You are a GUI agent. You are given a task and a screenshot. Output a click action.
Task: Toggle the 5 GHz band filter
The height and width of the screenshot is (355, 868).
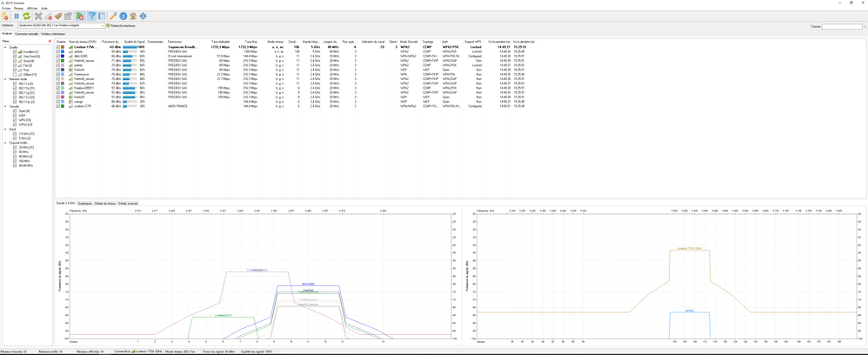coord(15,137)
